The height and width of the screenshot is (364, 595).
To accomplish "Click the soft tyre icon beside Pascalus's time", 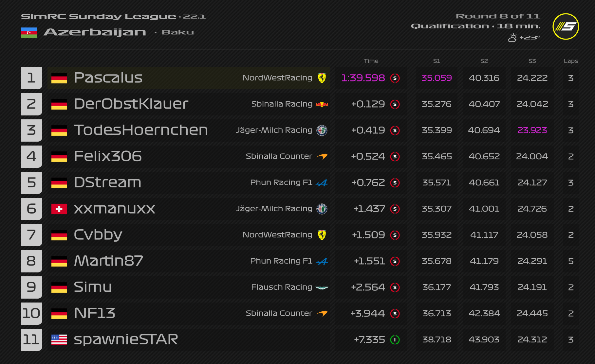I will pyautogui.click(x=395, y=78).
